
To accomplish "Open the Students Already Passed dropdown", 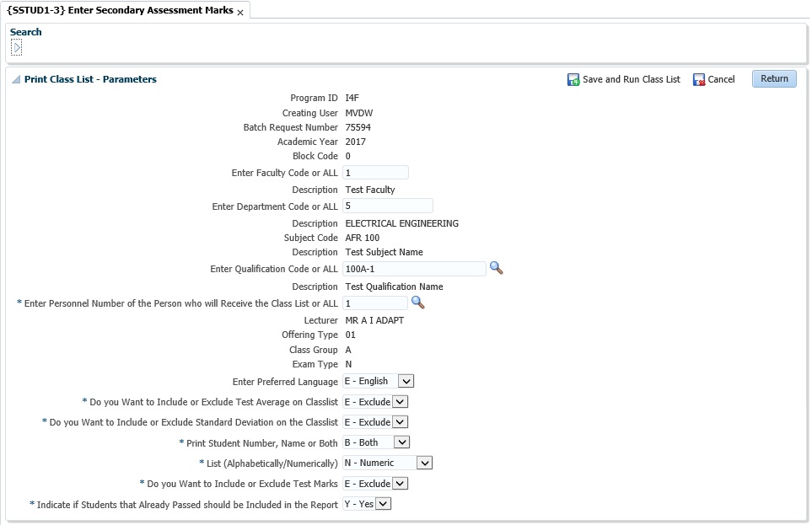I will click(384, 503).
